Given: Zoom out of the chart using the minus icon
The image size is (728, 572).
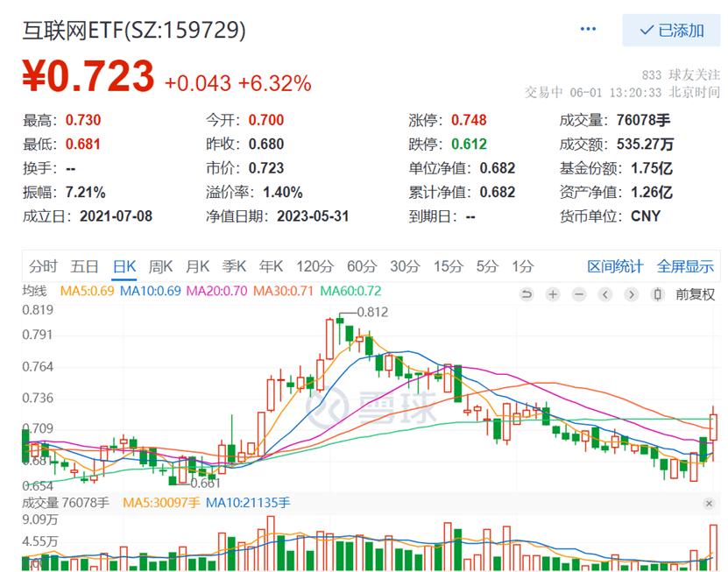Looking at the screenshot, I should click(x=578, y=295).
